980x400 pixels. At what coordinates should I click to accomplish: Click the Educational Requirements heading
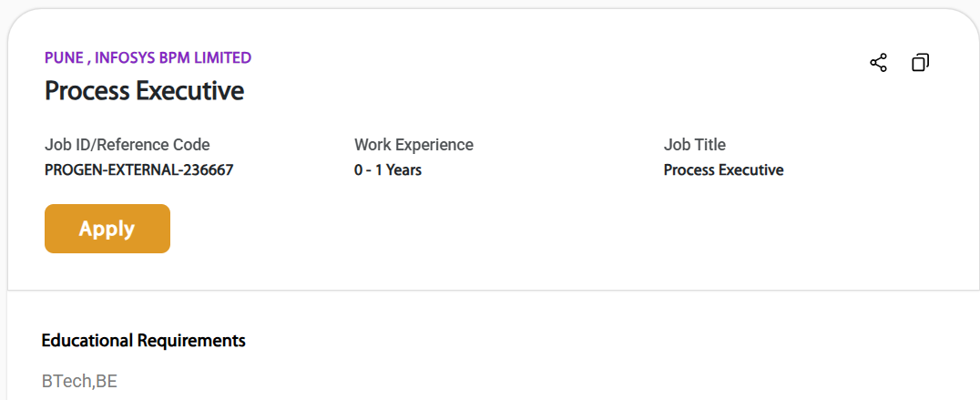[x=143, y=341]
